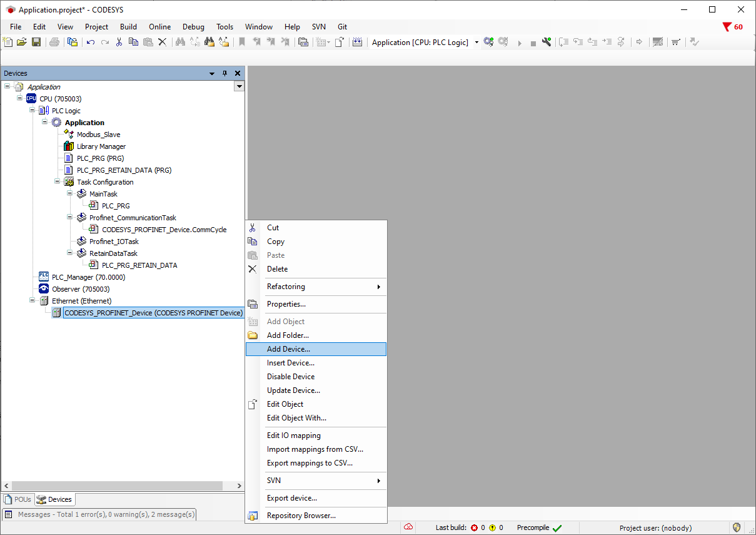Open the Messages panel at bottom
The image size is (756, 535).
(x=100, y=514)
